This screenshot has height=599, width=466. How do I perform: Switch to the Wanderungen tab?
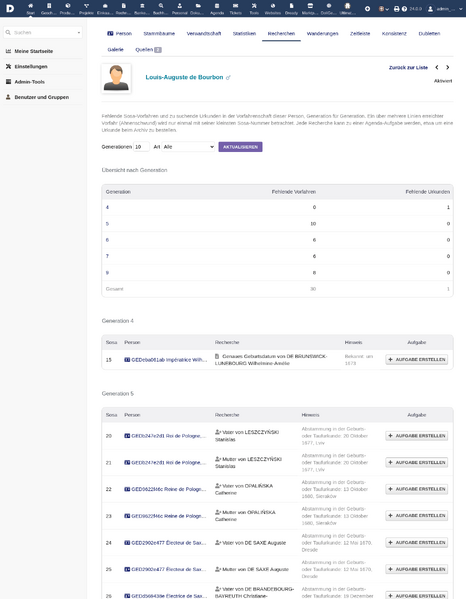322,34
